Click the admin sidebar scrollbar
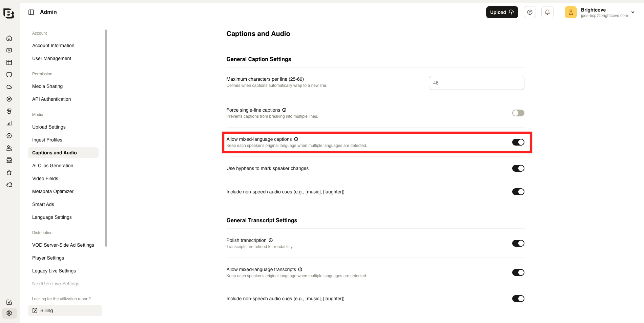 coord(106,138)
